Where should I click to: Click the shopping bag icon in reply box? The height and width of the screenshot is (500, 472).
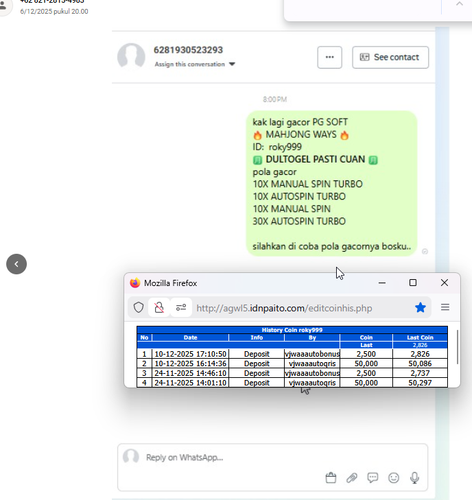[331, 478]
